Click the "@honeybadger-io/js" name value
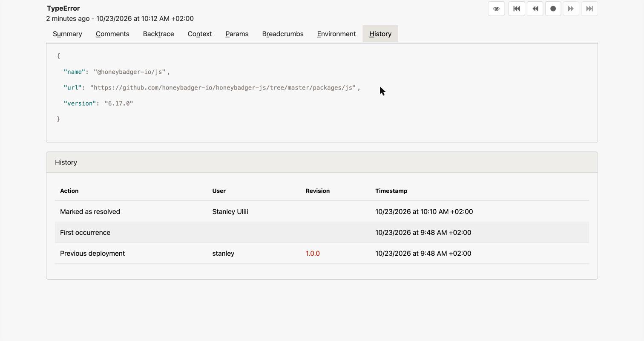This screenshot has width=644, height=341. pos(129,72)
